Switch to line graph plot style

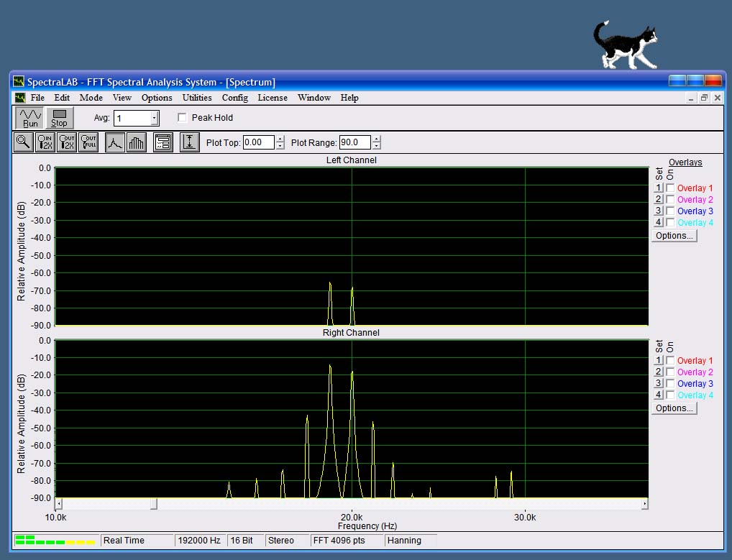pyautogui.click(x=115, y=142)
